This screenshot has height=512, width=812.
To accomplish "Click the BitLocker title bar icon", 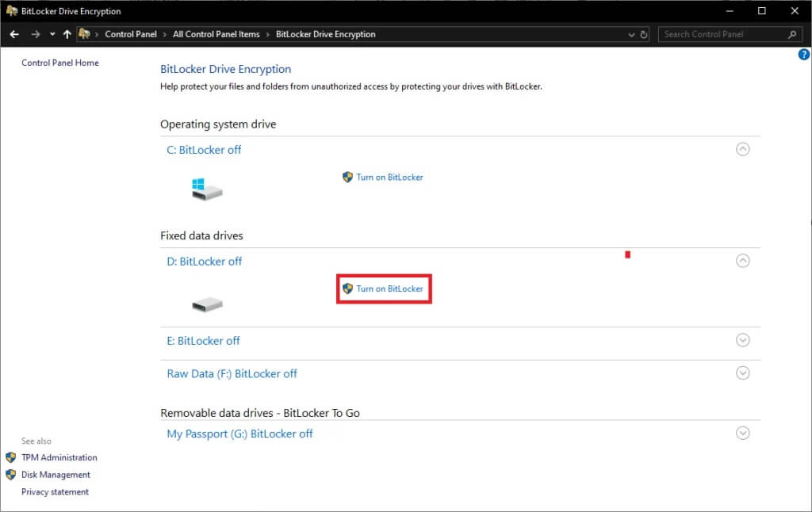I will point(11,11).
